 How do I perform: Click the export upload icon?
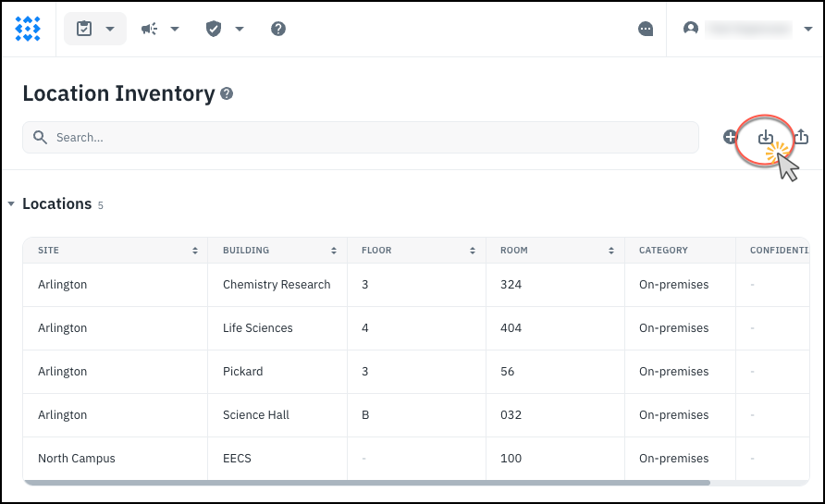pos(801,137)
